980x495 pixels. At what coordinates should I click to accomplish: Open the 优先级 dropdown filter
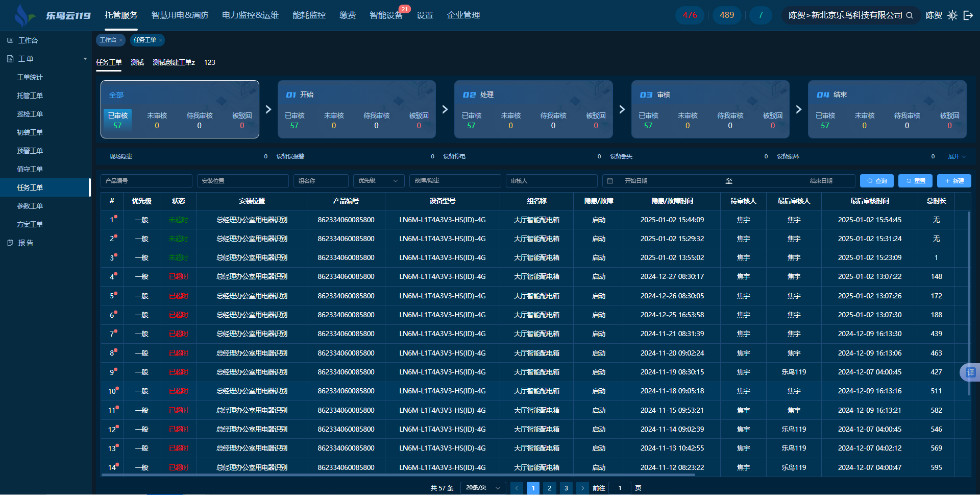[x=378, y=181]
